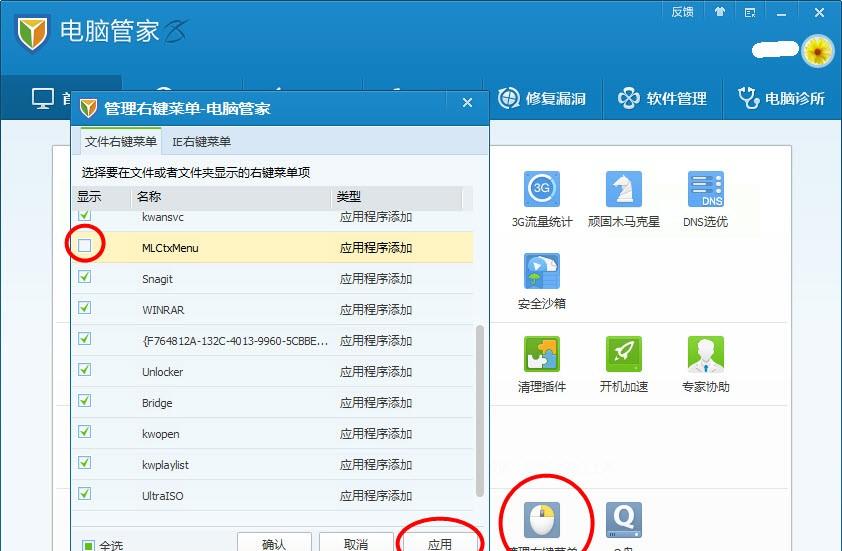The image size is (842, 551).
Task: Select the kwplaylist row name
Action: [x=165, y=465]
